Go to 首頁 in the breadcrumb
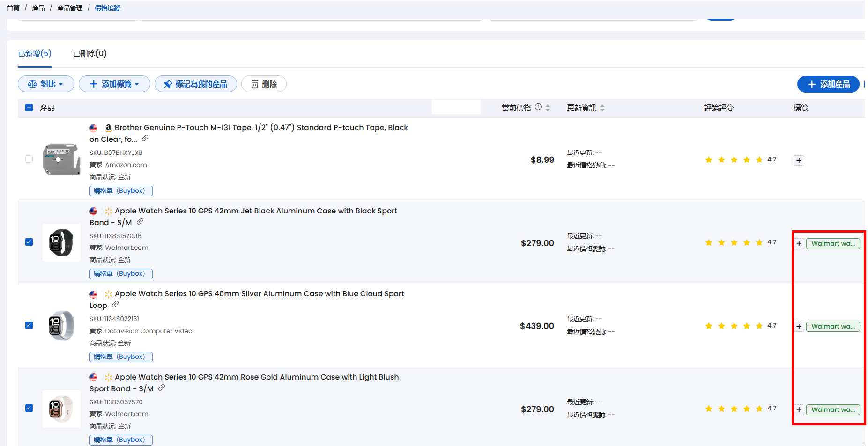 point(13,8)
